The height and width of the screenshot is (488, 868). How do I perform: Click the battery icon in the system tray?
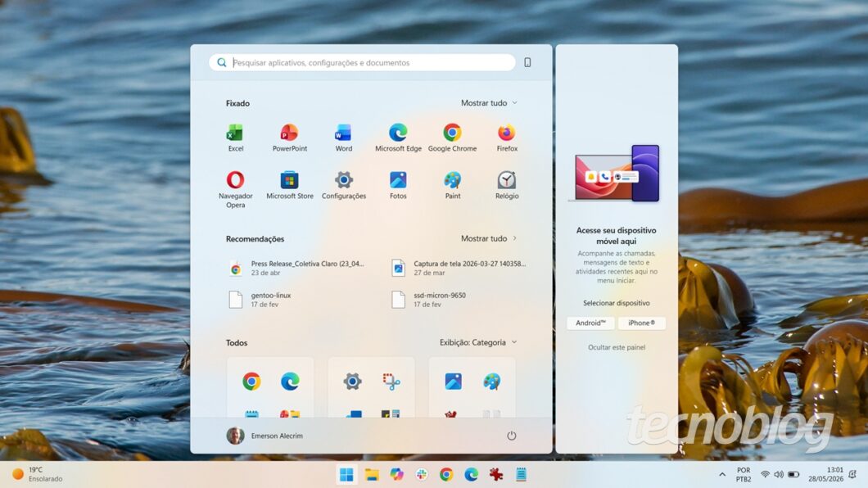coord(793,475)
